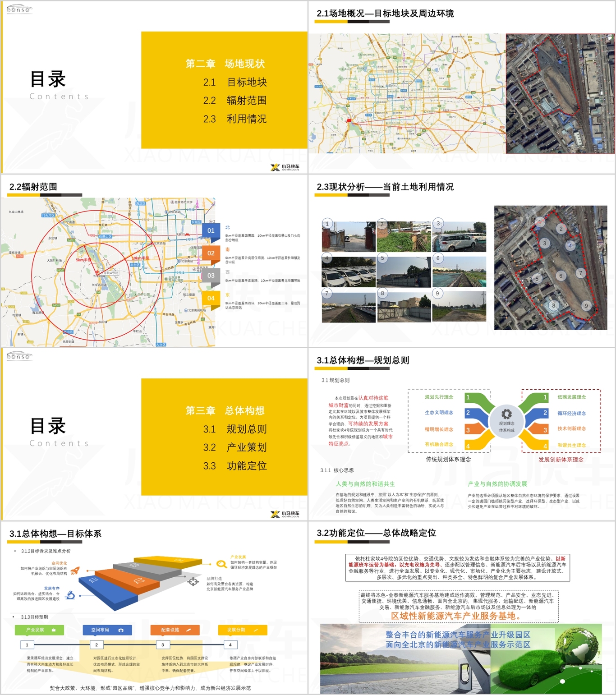The width and height of the screenshot is (616, 695).
Task: Click the "传统规划体系理念" caption
Action: click(x=448, y=459)
